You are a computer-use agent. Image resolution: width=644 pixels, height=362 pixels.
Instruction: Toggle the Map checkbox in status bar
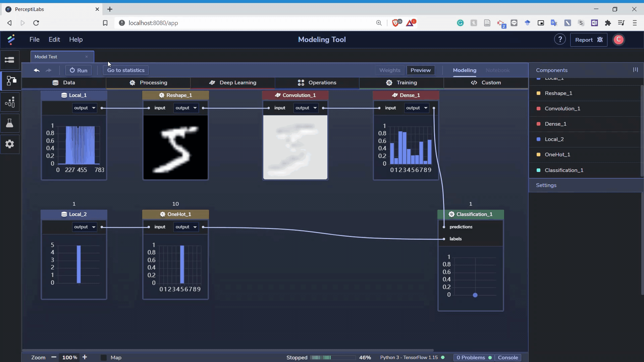click(x=104, y=358)
